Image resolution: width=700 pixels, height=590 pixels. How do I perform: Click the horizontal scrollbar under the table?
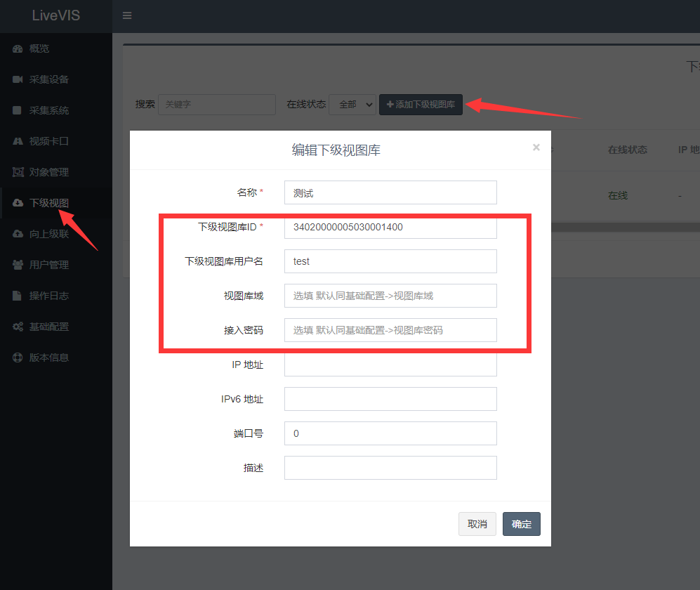tap(626, 228)
